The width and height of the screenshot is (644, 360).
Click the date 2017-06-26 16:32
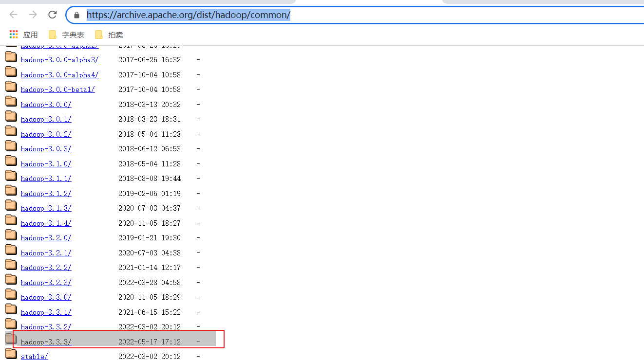[150, 60]
